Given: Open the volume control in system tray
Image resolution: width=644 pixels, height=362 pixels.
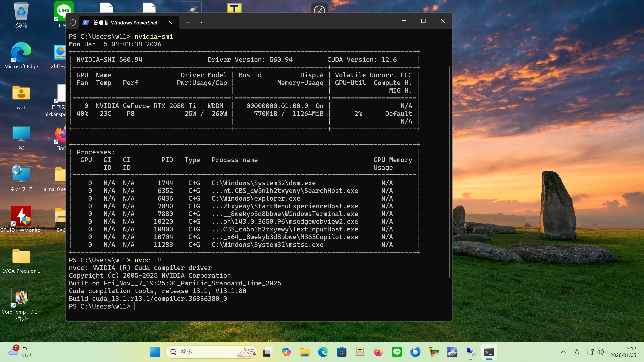Looking at the screenshot, I should [600, 352].
